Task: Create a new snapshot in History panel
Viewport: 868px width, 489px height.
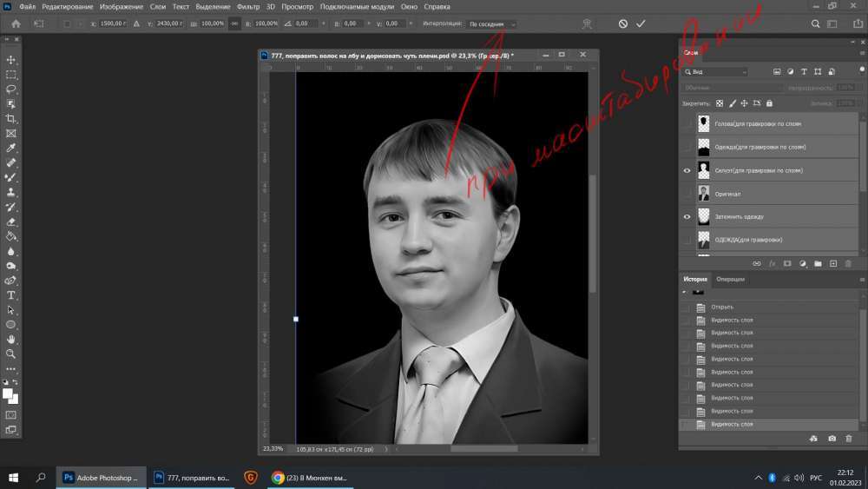Action: point(832,439)
